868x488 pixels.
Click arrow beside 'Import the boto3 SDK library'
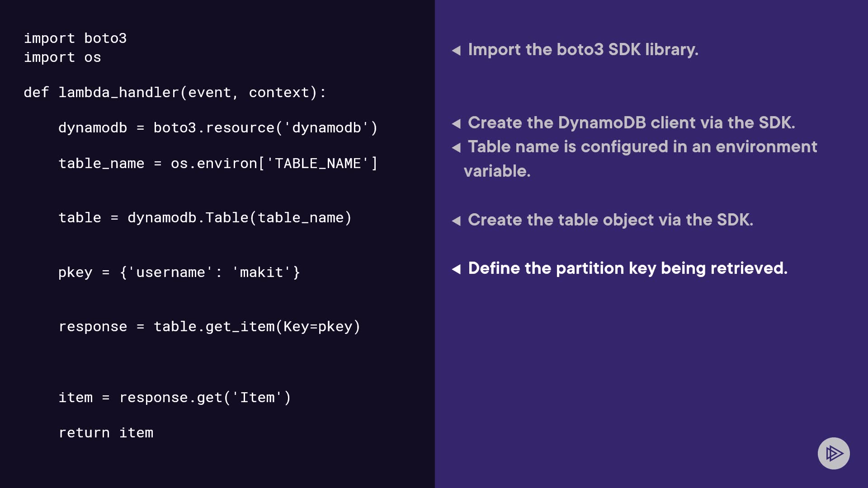pos(456,50)
